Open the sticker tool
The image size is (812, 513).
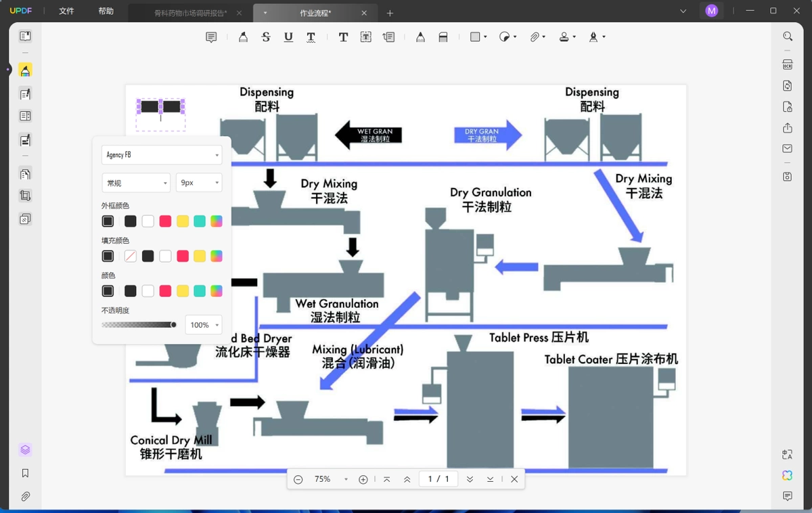point(504,37)
